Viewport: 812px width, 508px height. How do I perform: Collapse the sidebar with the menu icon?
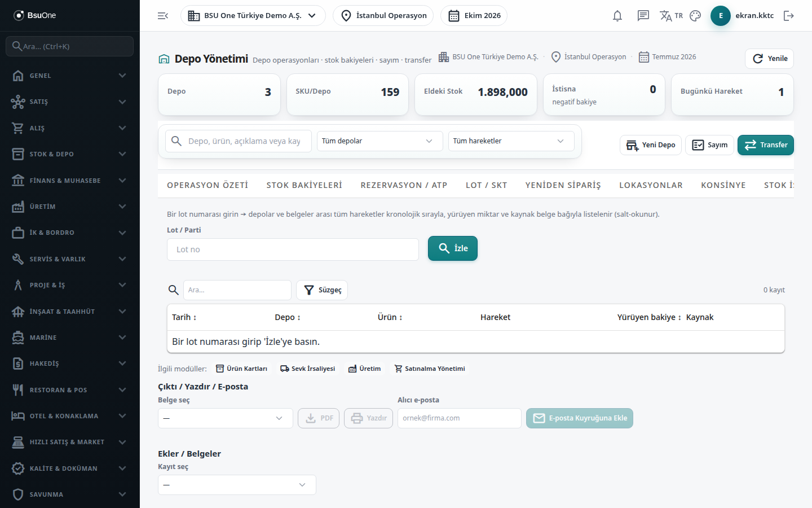163,16
